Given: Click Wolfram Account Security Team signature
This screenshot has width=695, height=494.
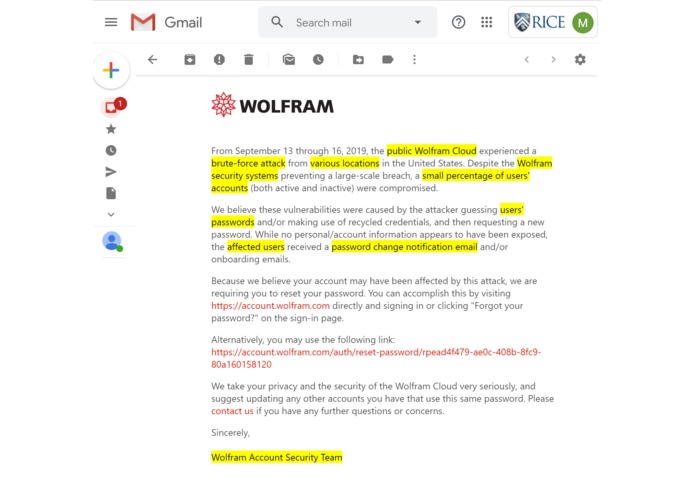Looking at the screenshot, I should click(x=277, y=457).
